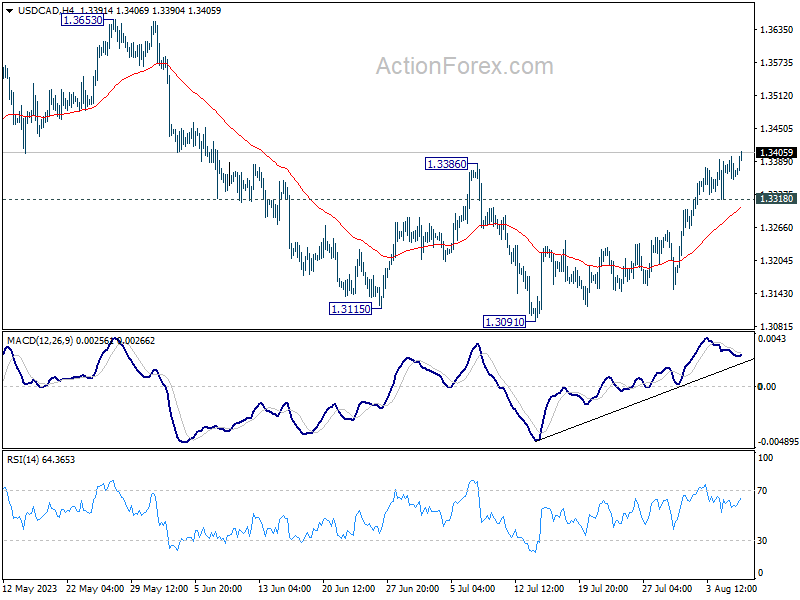Click the 5 Jun 20:00 date label
Image resolution: width=800 pixels, height=600 pixels.
(x=218, y=589)
